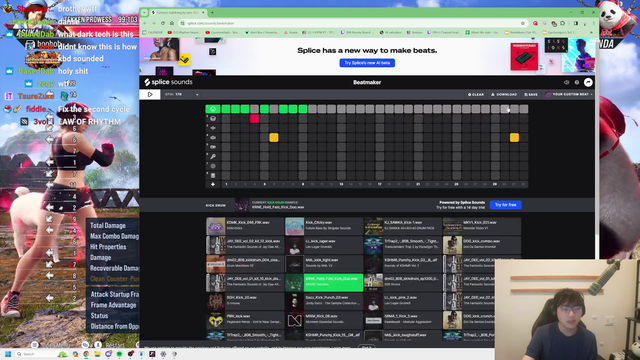Image resolution: width=640 pixels, height=360 pixels.
Task: Open the Roobox bookmark
Action: (414, 32)
